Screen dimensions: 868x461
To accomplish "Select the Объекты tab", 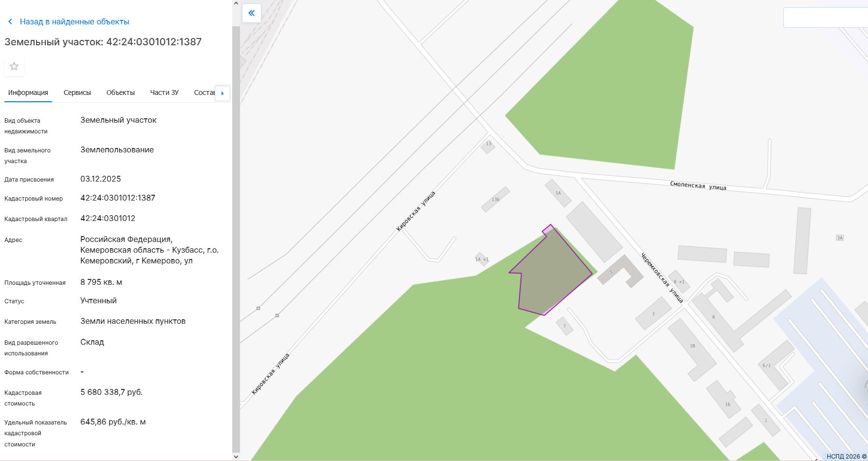I will [120, 92].
